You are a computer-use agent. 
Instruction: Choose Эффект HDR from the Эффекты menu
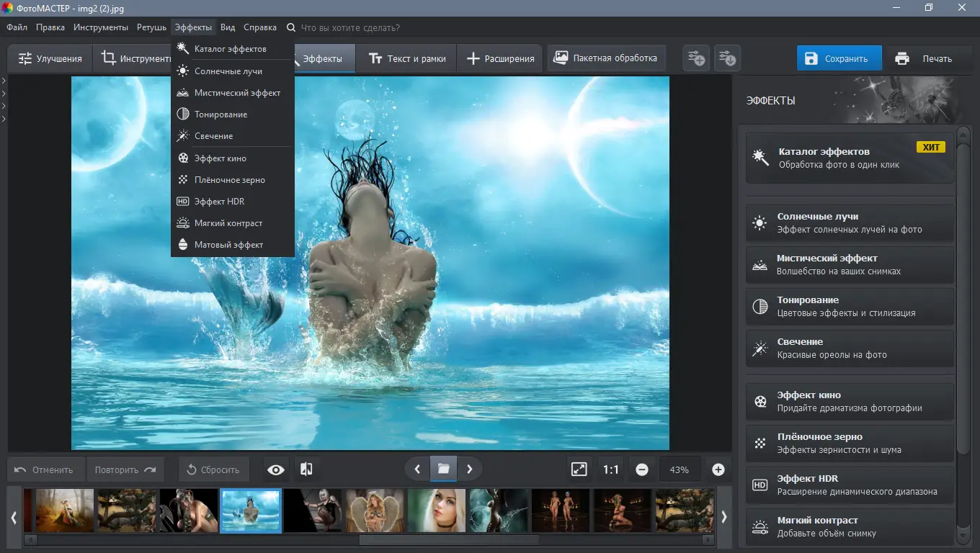click(x=219, y=202)
